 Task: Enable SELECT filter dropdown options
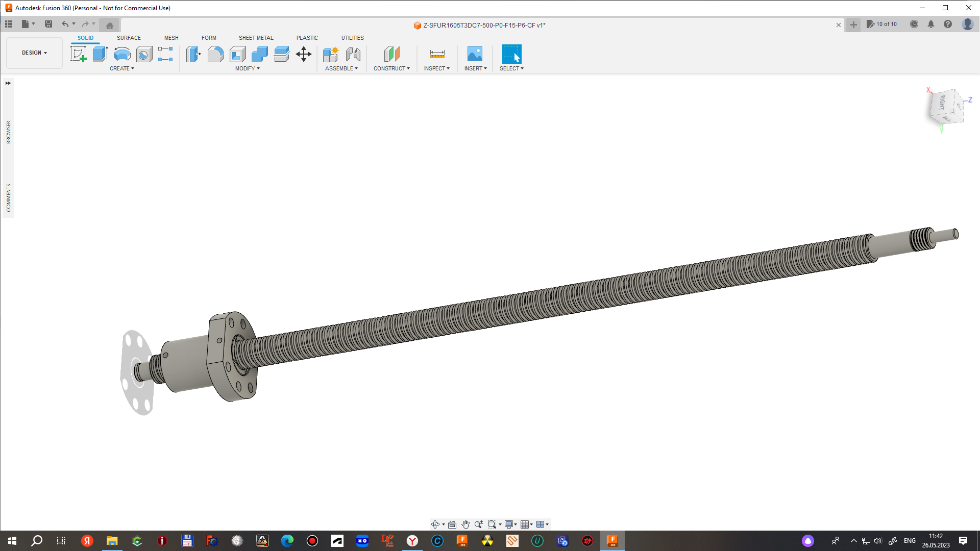(x=522, y=68)
